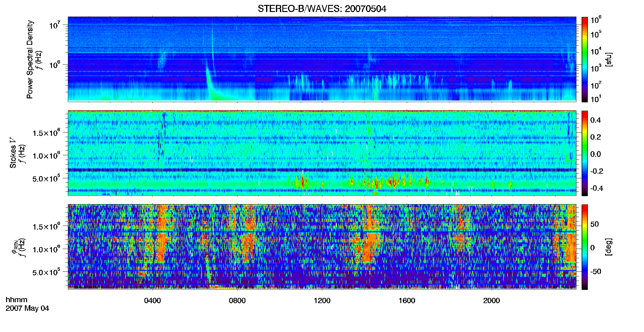Click the 0.4 label on the Stokes V color bar

point(595,120)
